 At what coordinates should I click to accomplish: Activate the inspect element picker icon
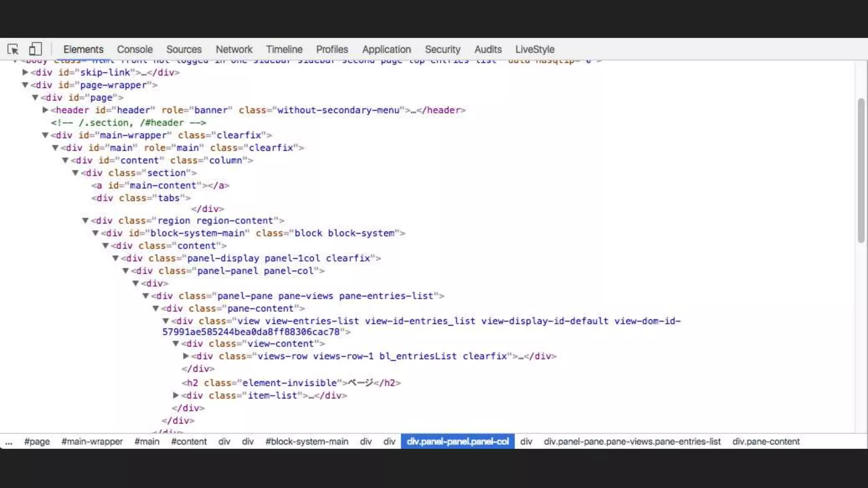(x=13, y=50)
